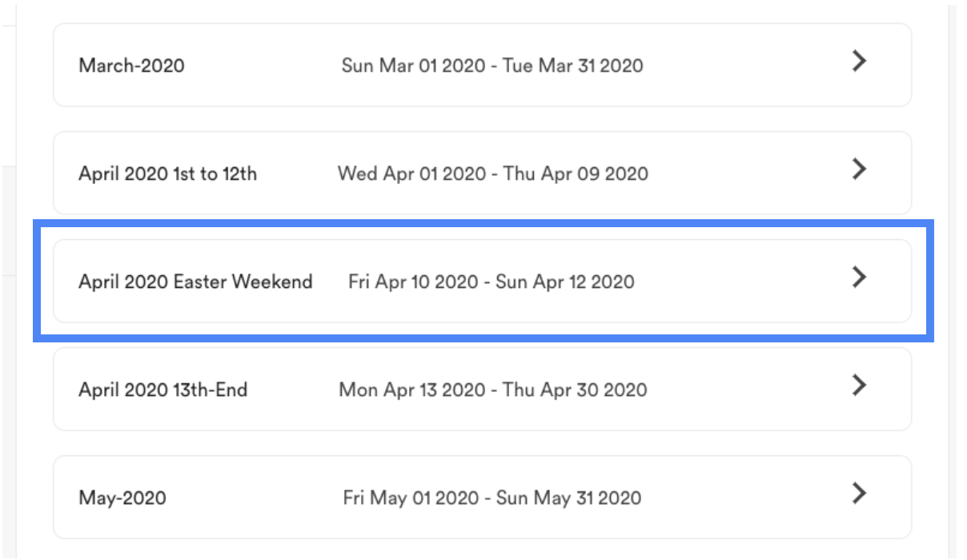This screenshot has height=560, width=967.
Task: Click date range Fri Apr 10 - Sun Apr 12
Action: (x=491, y=282)
